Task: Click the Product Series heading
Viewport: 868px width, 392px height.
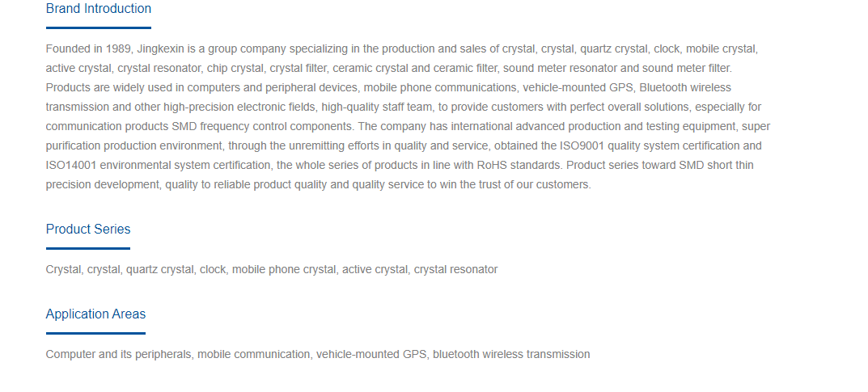Action: tap(88, 230)
